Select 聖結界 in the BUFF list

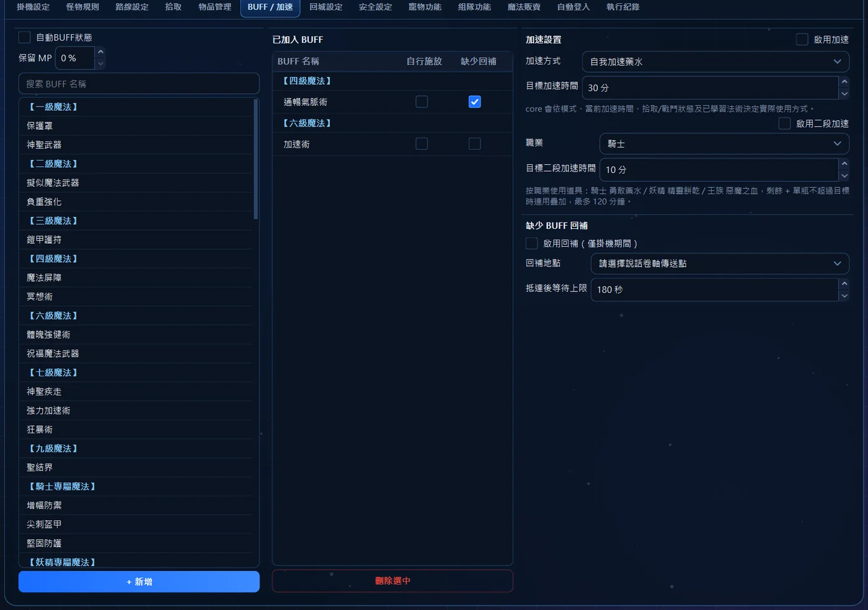pyautogui.click(x=136, y=467)
